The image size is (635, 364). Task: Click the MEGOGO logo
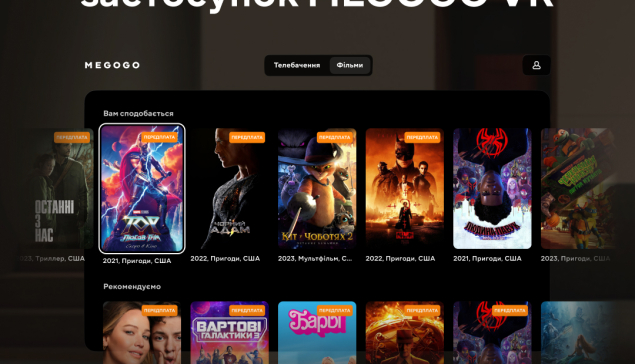112,65
